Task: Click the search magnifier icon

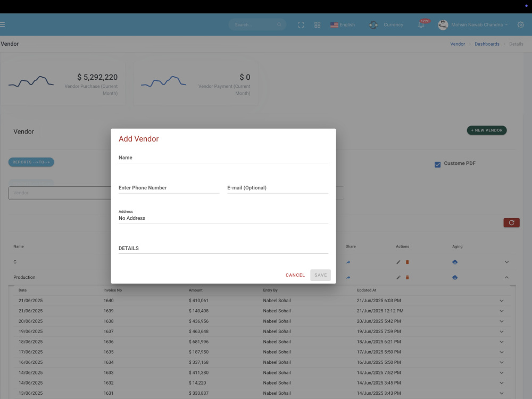Action: 279,25
